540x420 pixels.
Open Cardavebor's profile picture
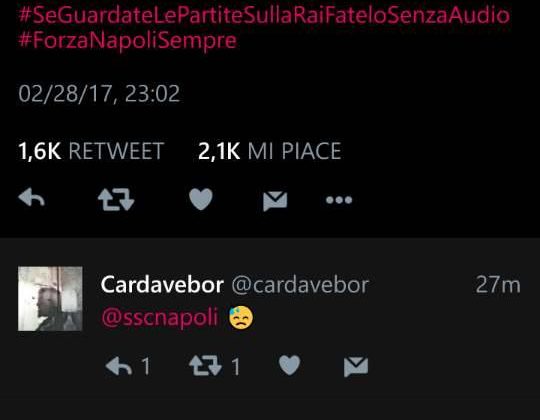tap(50, 298)
